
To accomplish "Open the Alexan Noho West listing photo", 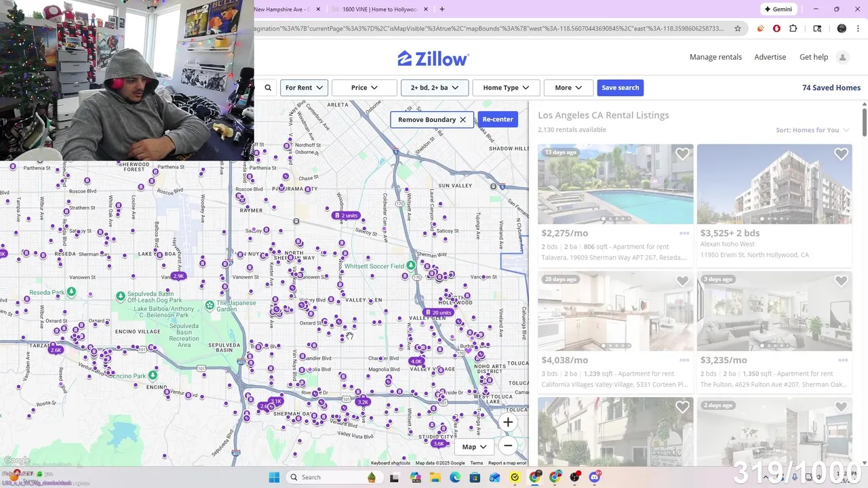I will pos(774,184).
